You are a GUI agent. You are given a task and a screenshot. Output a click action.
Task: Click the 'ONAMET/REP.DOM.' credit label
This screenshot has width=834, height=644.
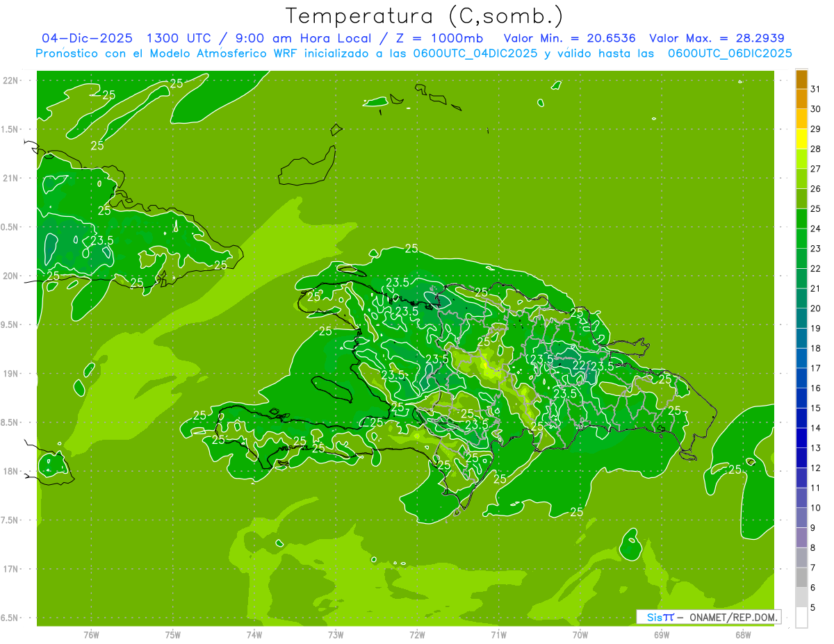[x=733, y=617]
